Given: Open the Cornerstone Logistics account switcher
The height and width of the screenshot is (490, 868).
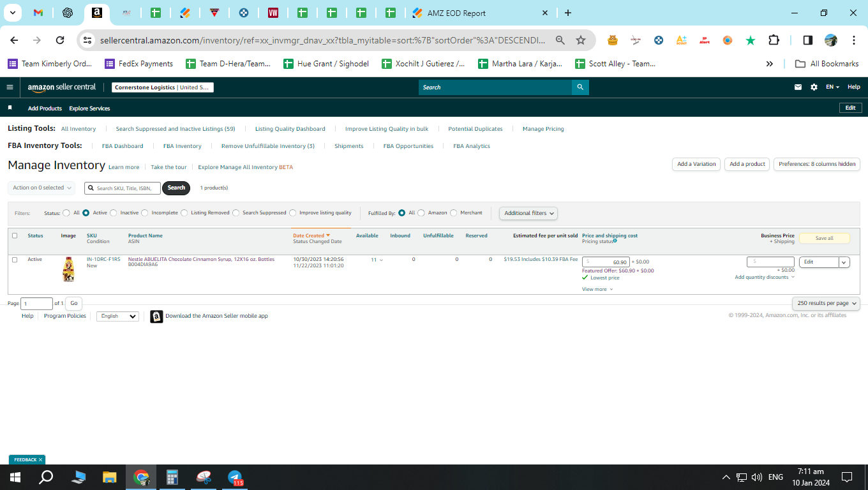Looking at the screenshot, I should point(163,87).
